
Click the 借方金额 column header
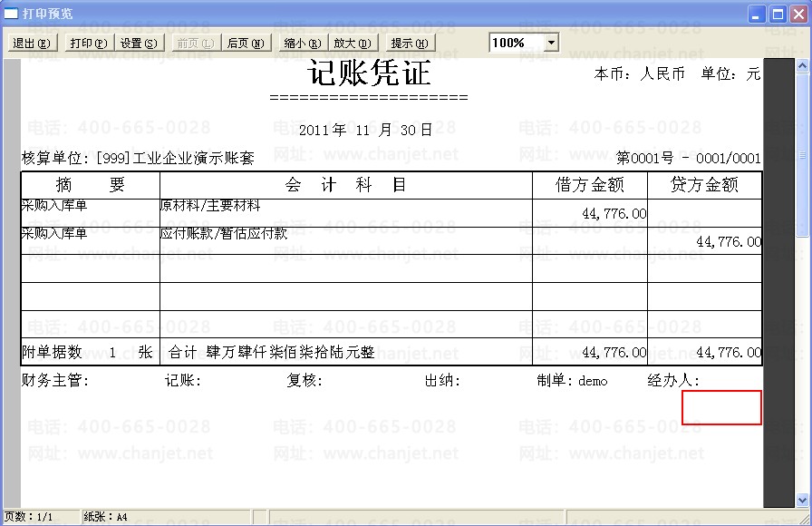coord(590,185)
